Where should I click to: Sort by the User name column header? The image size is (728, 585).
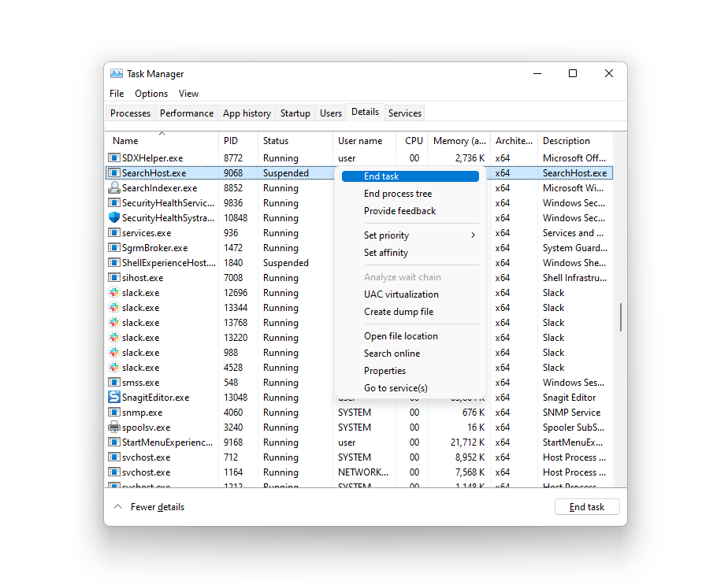[365, 141]
